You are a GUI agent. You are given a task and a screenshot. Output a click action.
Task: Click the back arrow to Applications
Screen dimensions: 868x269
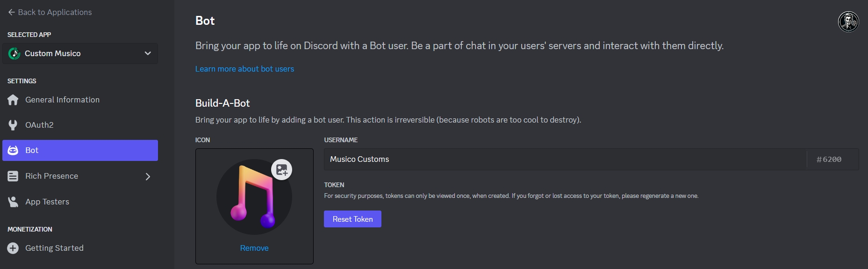(x=11, y=12)
